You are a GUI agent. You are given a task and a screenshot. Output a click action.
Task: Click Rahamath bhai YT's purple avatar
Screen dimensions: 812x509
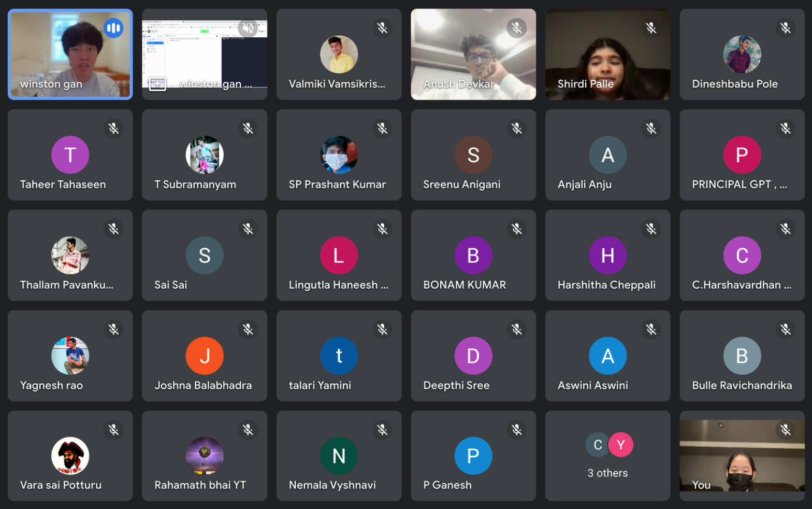coord(205,456)
